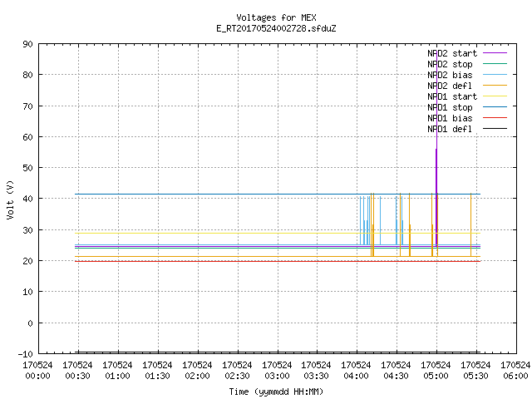The image size is (532, 399).
Task: Click the x-axis label 170524 03:30
Action: pos(316,371)
